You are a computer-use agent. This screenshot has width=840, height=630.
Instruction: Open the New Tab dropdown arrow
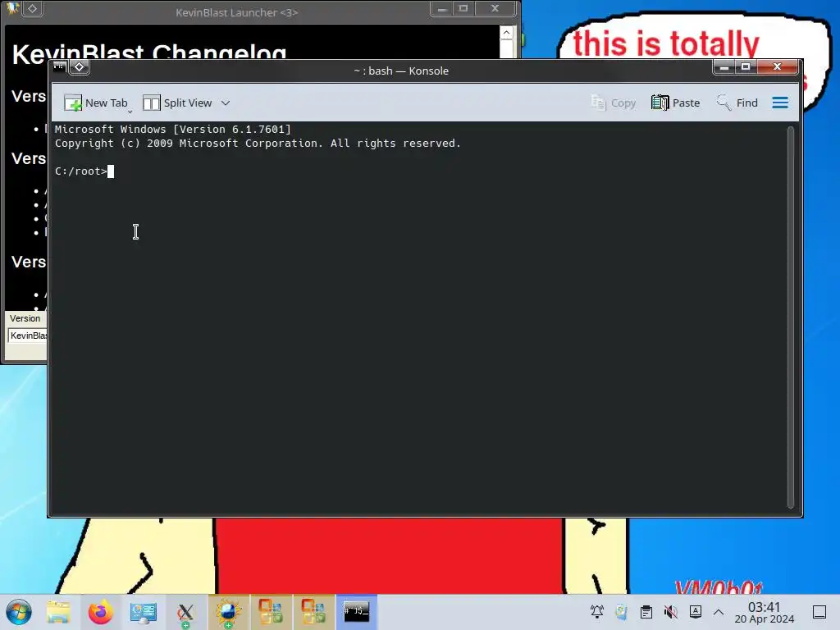click(130, 111)
